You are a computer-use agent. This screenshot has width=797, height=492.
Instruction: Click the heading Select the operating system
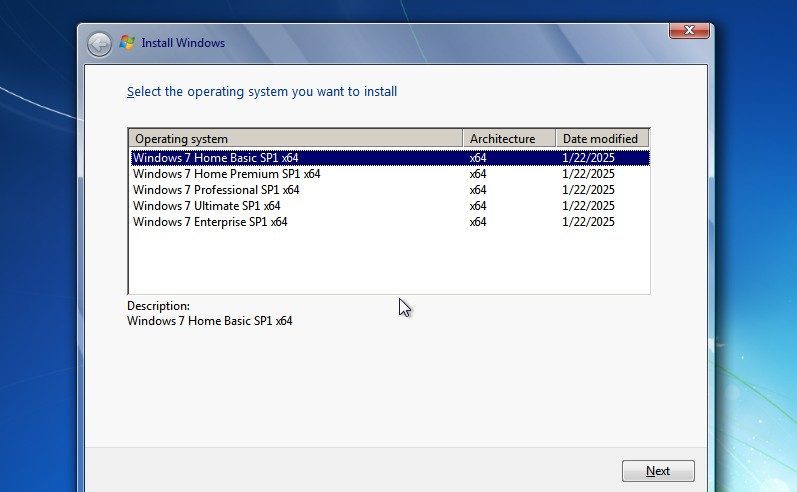coord(262,91)
